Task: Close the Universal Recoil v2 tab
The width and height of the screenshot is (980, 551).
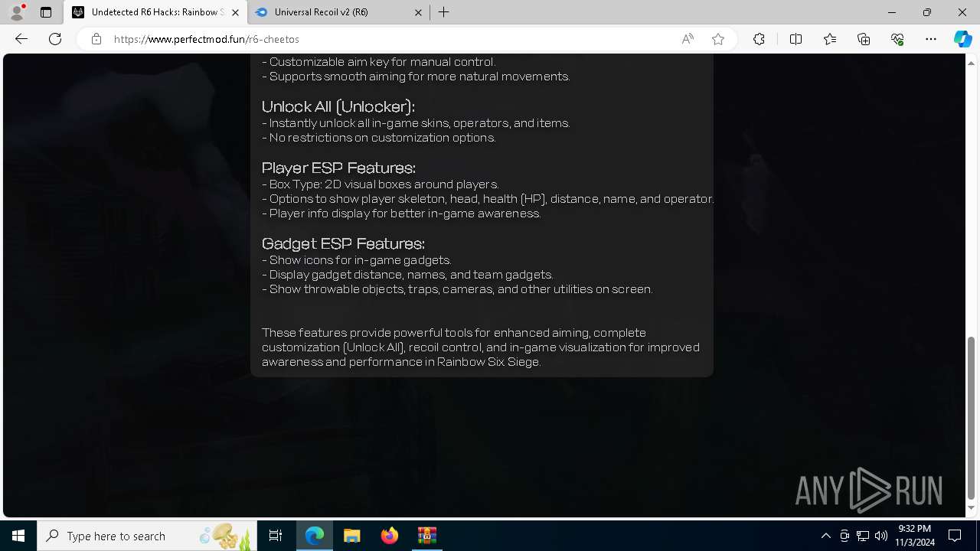Action: click(x=418, y=12)
